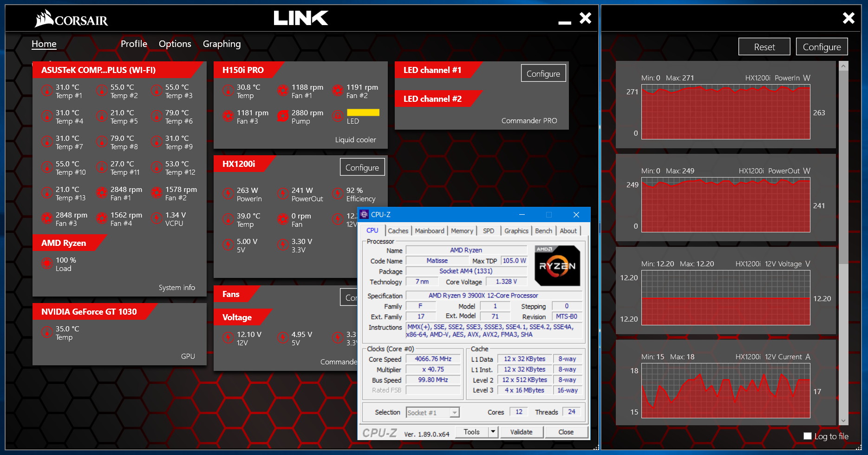Viewport: 868px width, 455px height.
Task: Click the HX1200i 12V Current A graph
Action: [x=726, y=390]
